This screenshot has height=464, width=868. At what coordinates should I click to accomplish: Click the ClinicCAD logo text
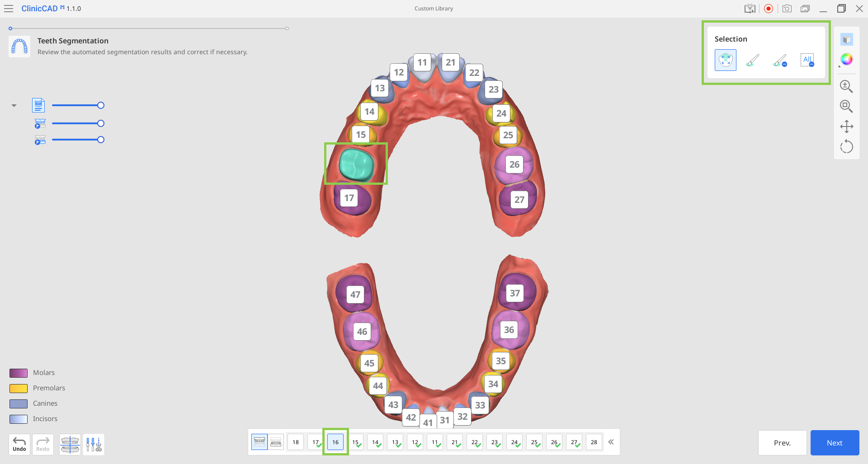[40, 9]
